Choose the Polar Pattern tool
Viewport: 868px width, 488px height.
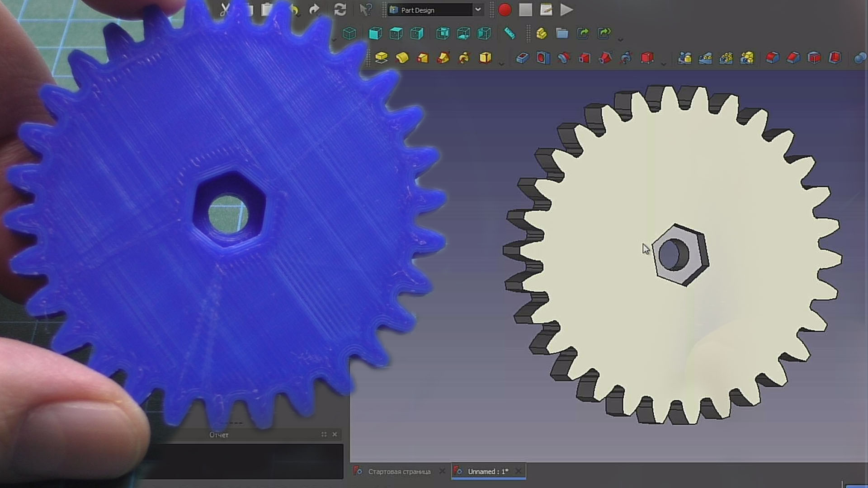pos(726,58)
